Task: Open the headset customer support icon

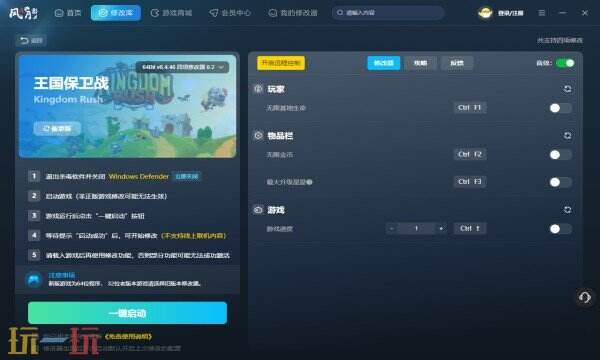Action: pos(585,297)
